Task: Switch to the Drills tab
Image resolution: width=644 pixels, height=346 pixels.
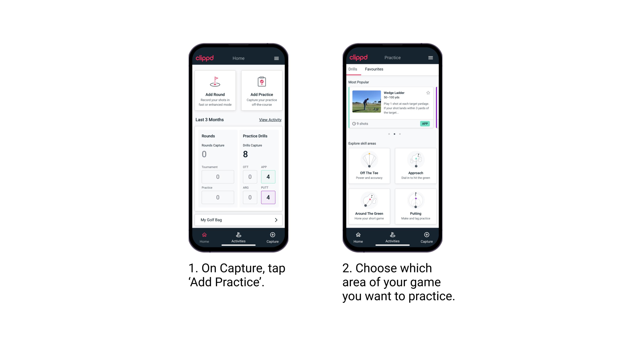Action: (x=354, y=69)
